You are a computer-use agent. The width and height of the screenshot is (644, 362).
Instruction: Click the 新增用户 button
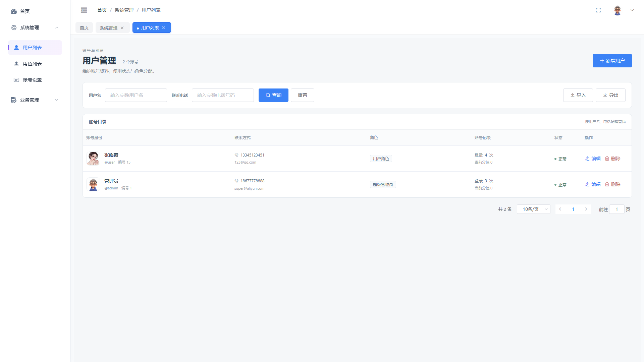pyautogui.click(x=612, y=61)
